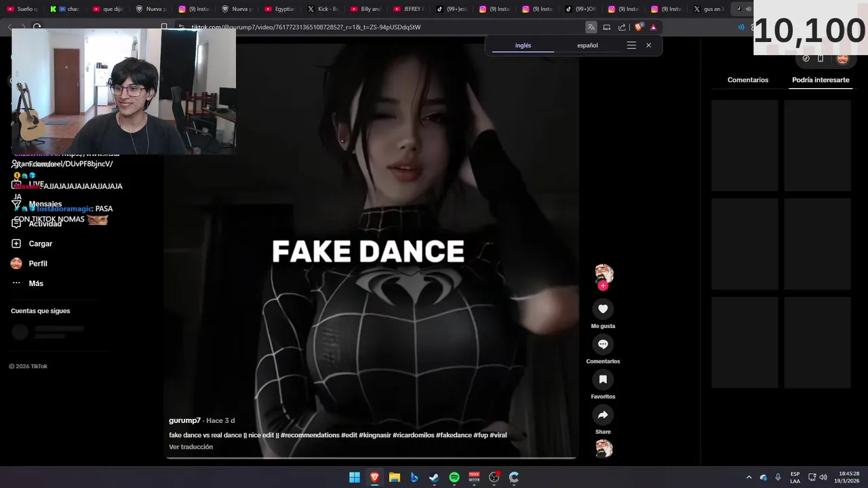This screenshot has height=488, width=868.
Task: Click the video progress bar
Action: tap(370, 458)
